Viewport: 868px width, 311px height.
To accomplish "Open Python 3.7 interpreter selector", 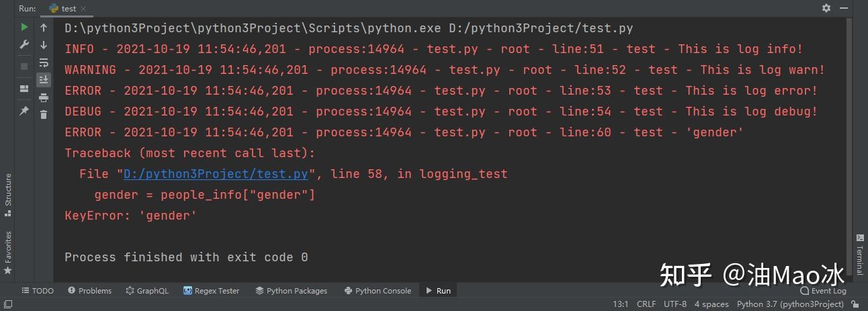I will point(790,304).
